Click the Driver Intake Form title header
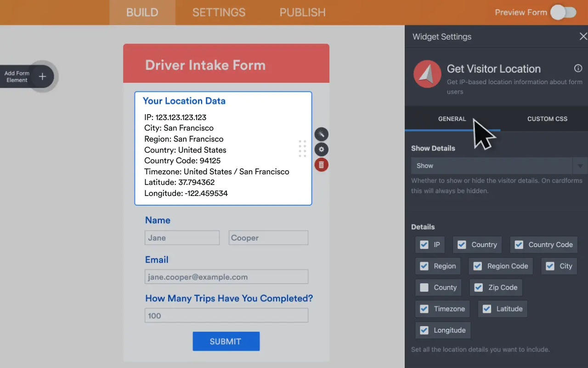This screenshot has width=588, height=368. coord(205,65)
